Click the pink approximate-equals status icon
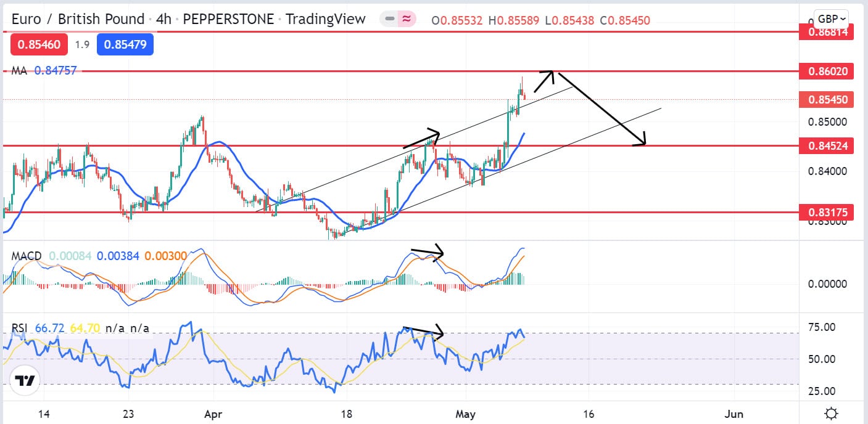Viewport: 868px width, 424px height. (406, 19)
